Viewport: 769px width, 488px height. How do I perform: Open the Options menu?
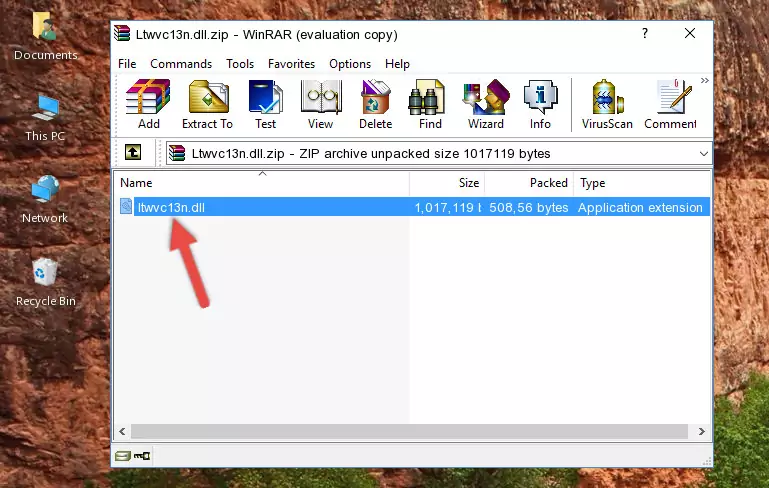point(350,64)
